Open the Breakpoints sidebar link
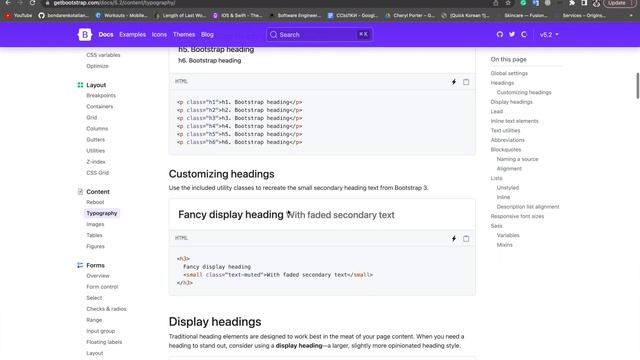 tap(101, 96)
